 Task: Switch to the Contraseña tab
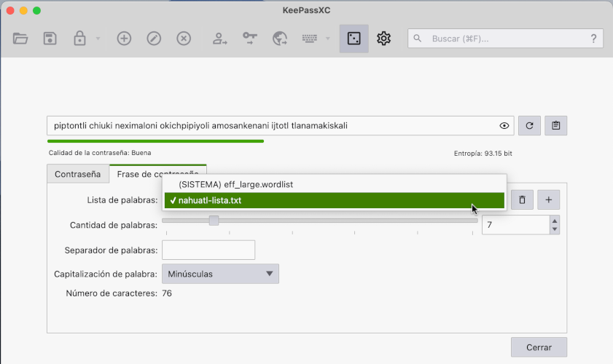point(78,174)
